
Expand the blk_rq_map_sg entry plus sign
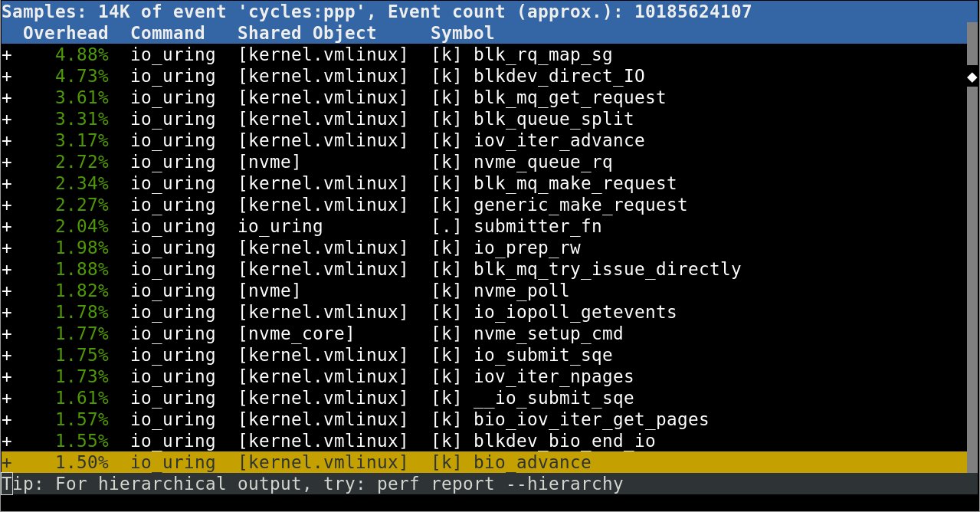pyautogui.click(x=6, y=55)
